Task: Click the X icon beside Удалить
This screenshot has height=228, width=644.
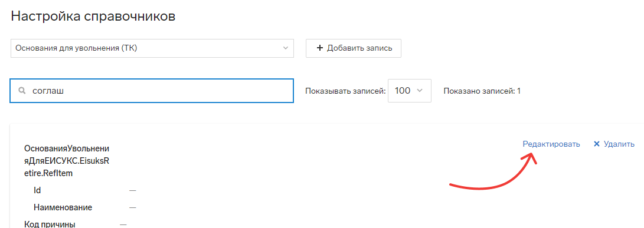Action: [x=597, y=144]
